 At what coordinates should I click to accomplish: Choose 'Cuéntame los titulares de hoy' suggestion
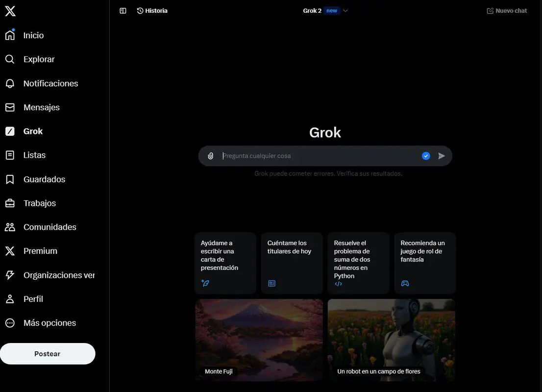292,263
